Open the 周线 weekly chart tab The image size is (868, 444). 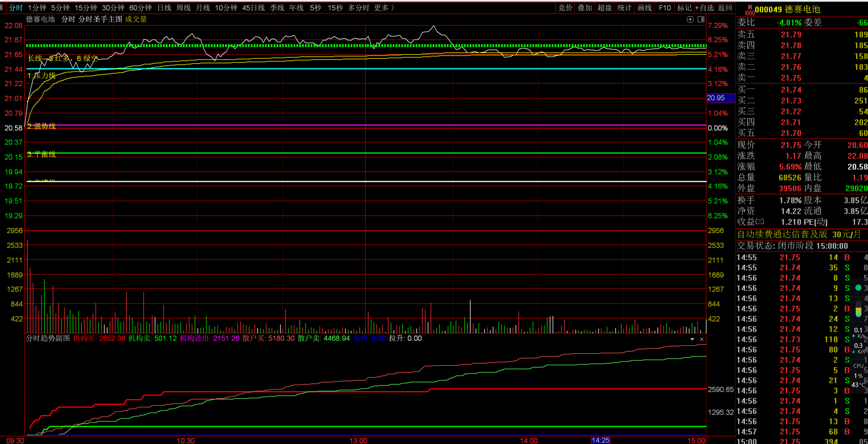[183, 8]
